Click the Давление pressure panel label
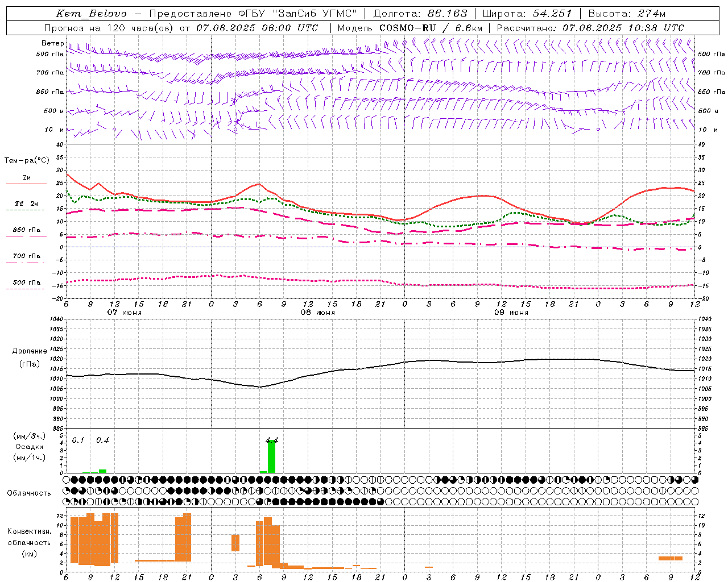 [x=30, y=351]
